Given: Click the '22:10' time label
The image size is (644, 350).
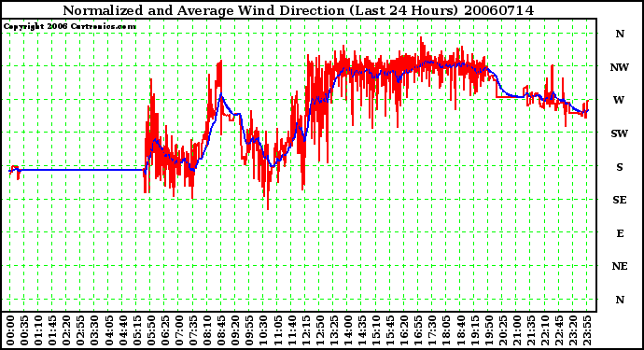Looking at the screenshot, I should [545, 330].
